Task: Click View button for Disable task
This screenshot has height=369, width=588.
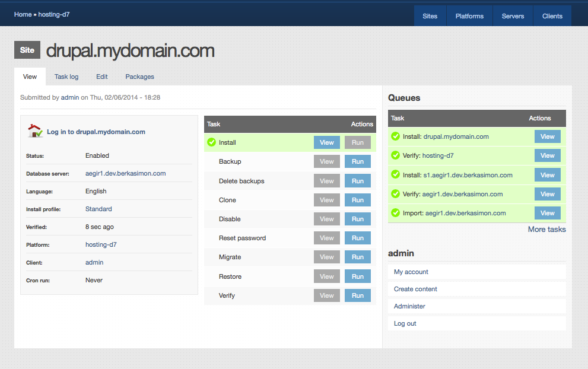Action: coord(326,219)
